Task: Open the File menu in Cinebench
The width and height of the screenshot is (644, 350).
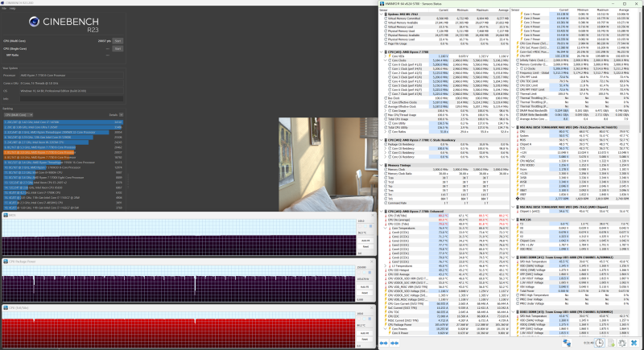Action: [4, 10]
